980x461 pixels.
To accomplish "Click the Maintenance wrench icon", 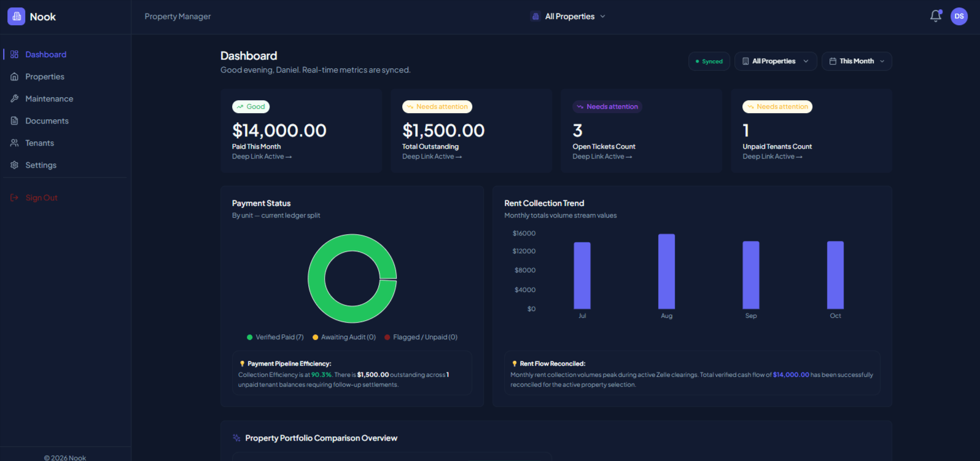I will tap(15, 98).
